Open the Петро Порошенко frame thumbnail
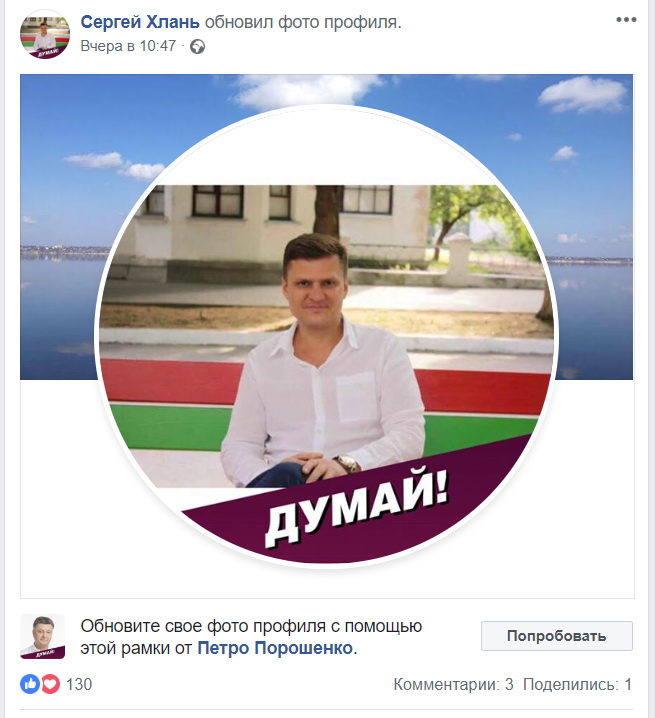The width and height of the screenshot is (655, 718). (43, 636)
